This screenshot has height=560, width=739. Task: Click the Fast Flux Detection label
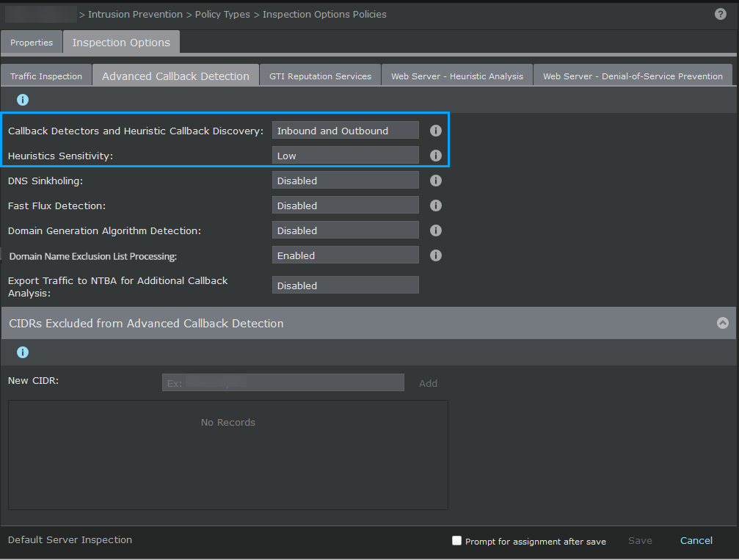pos(57,206)
